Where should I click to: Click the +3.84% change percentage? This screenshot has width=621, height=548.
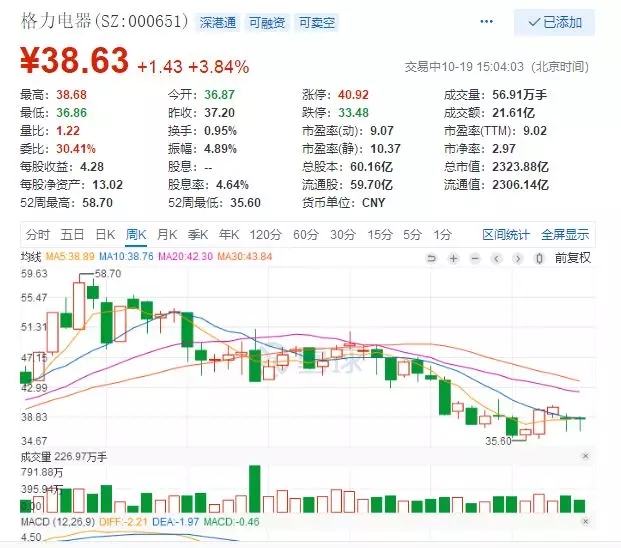[x=219, y=67]
